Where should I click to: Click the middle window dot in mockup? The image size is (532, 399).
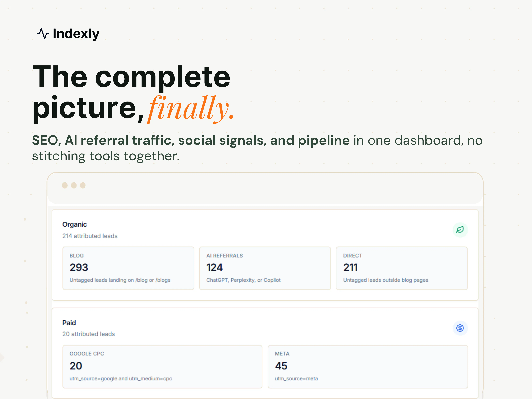(x=74, y=185)
